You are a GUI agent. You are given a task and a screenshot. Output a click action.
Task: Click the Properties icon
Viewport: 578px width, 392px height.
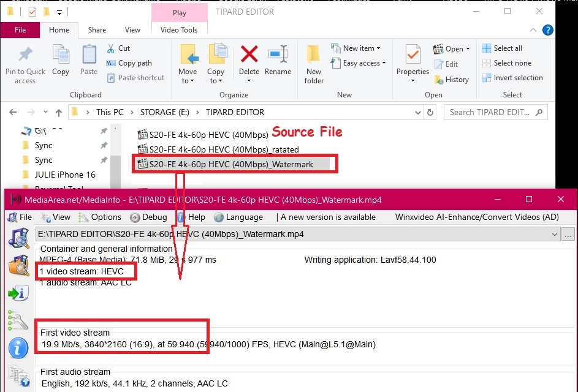pos(413,55)
